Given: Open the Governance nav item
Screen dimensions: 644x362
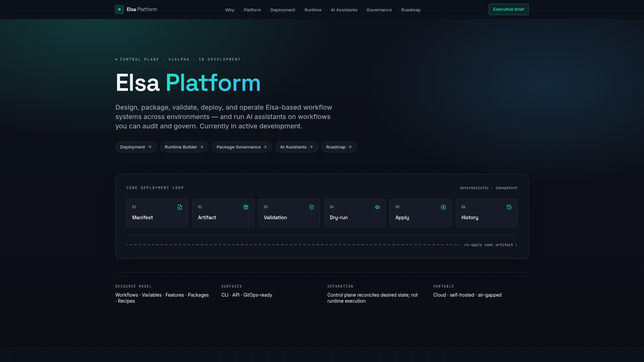Looking at the screenshot, I should point(379,10).
